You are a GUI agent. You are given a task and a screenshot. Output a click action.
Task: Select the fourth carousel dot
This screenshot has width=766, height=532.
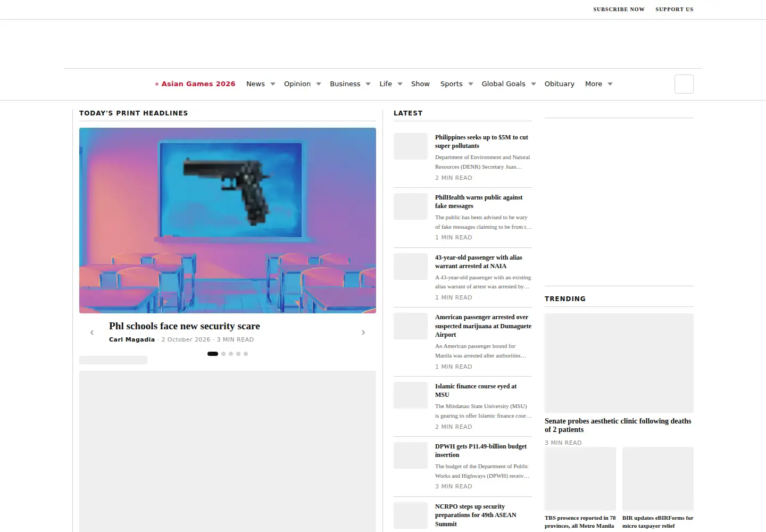coord(238,354)
